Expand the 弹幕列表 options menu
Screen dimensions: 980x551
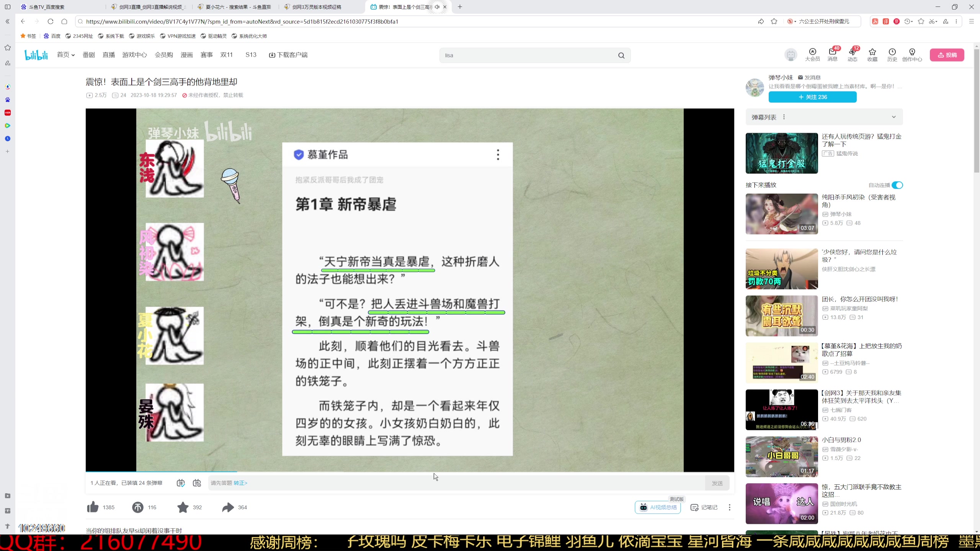pyautogui.click(x=786, y=117)
